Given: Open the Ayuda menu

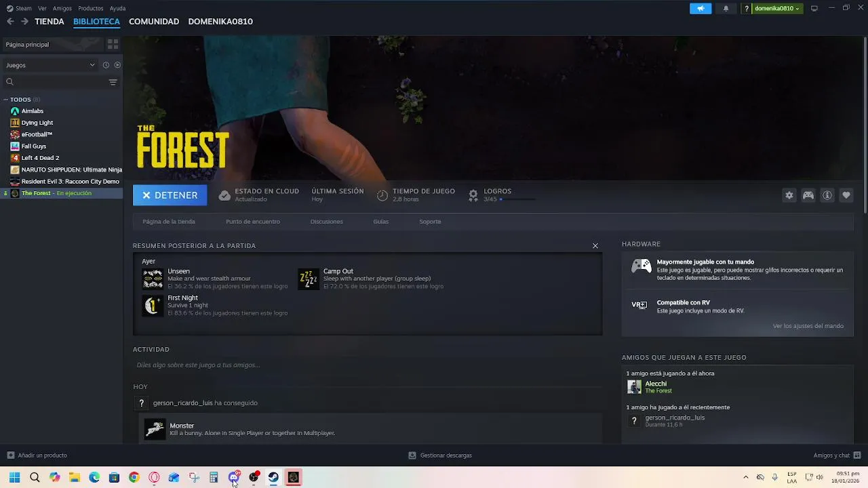Looking at the screenshot, I should click(x=117, y=8).
